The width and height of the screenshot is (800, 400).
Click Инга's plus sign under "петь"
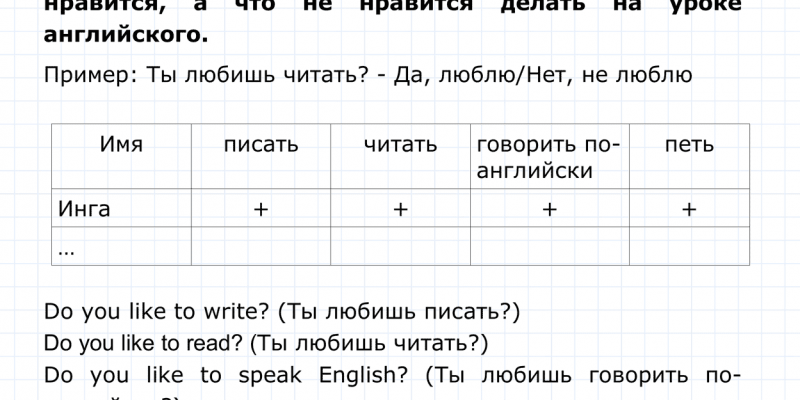click(689, 209)
